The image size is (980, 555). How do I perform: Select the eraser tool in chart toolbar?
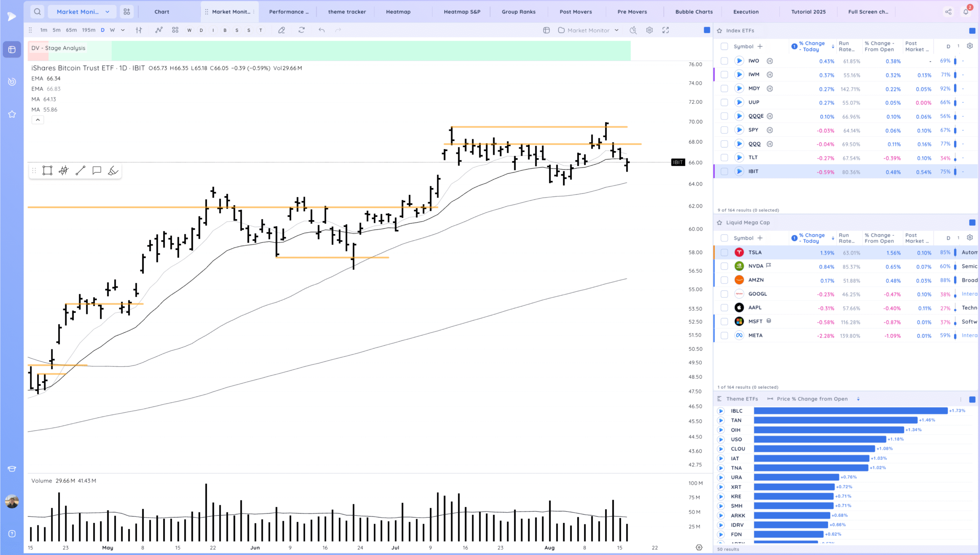(x=281, y=30)
